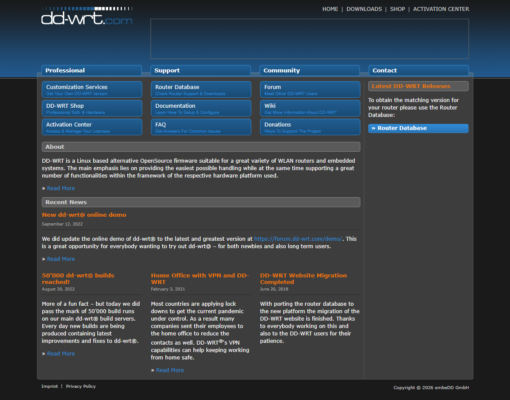510x400 pixels.
Task: Click the Copyright embeDD GmbH footer text
Action: (431, 388)
